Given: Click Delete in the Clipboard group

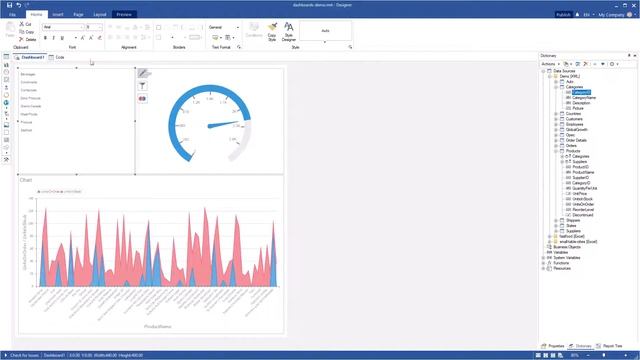Looking at the screenshot, I should (x=28, y=40).
